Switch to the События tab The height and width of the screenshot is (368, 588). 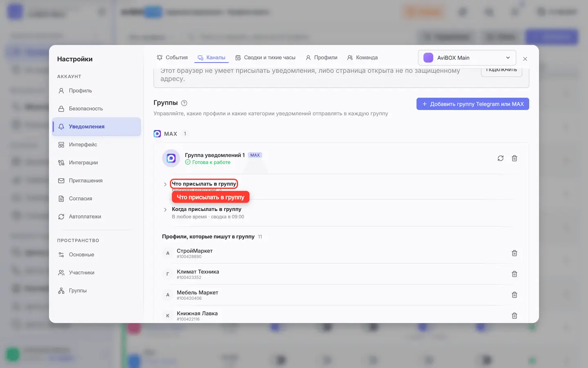coord(172,58)
